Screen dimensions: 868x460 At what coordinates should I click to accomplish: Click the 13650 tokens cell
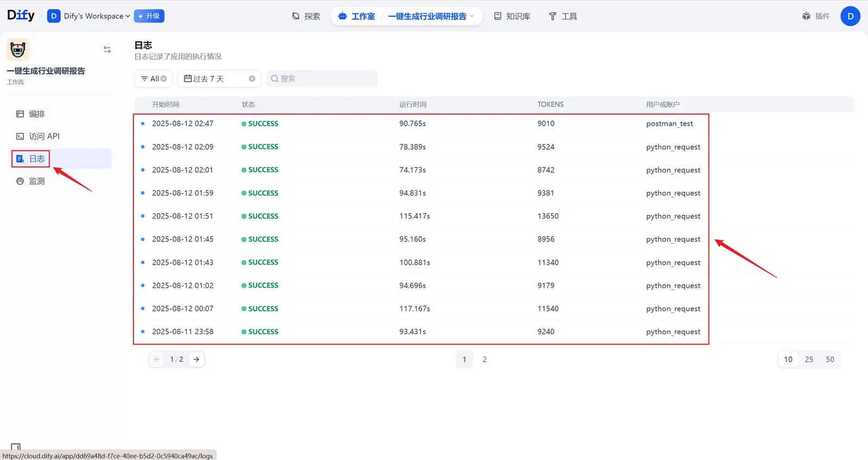point(548,216)
